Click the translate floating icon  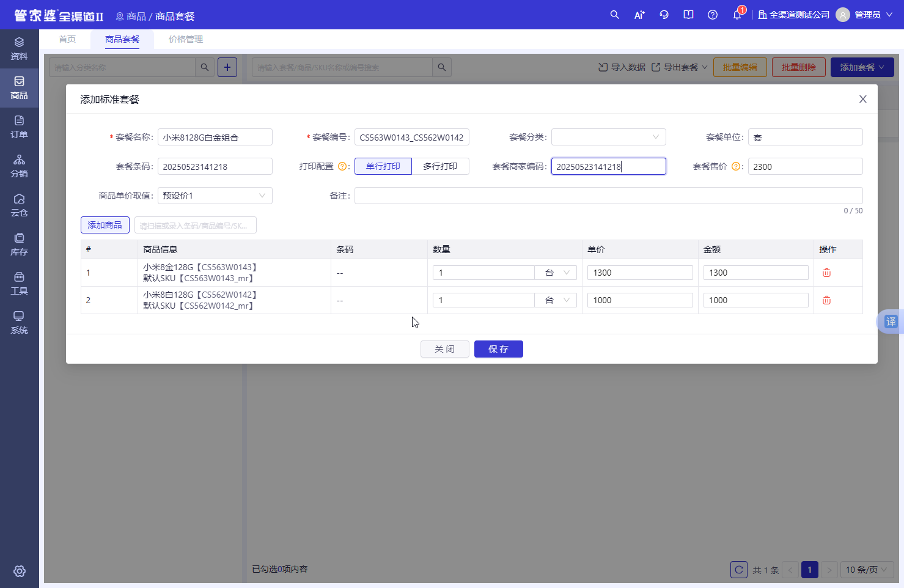pyautogui.click(x=891, y=322)
